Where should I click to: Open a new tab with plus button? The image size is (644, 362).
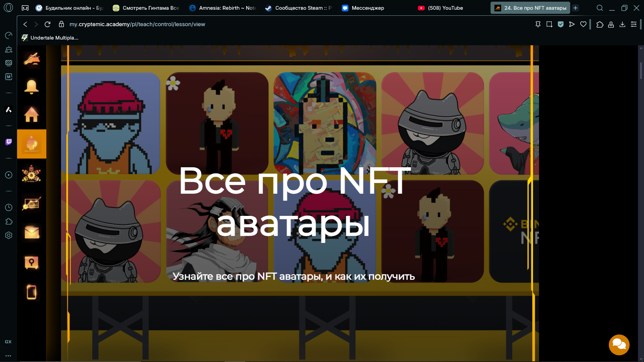[x=576, y=8]
